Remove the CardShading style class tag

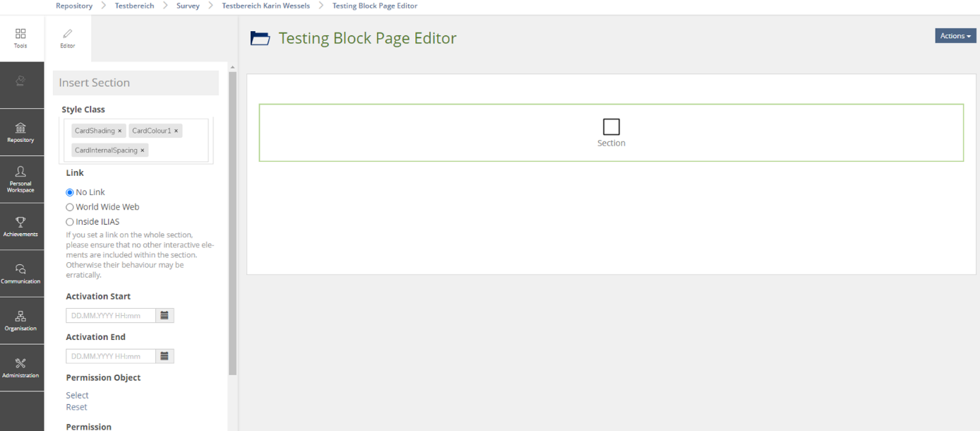pyautogui.click(x=120, y=131)
